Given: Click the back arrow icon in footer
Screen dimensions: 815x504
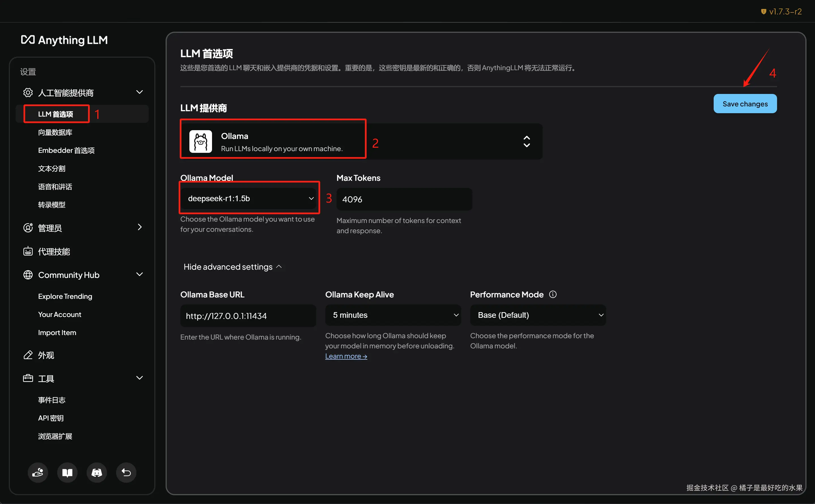Looking at the screenshot, I should (126, 472).
